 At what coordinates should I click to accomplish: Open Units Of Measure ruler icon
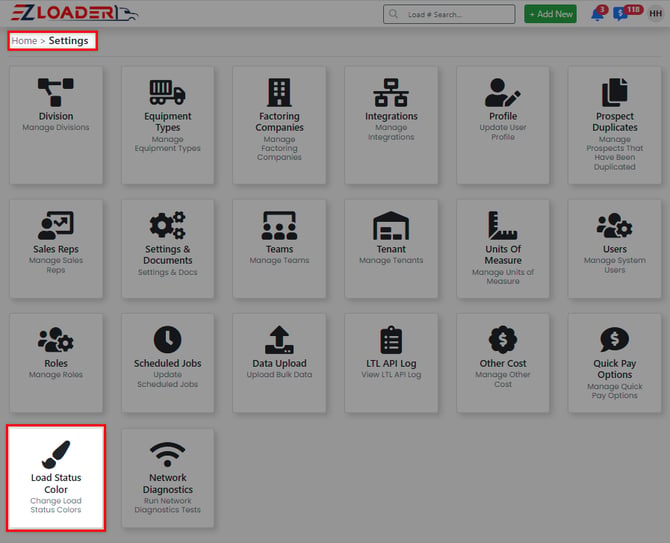[x=502, y=225]
